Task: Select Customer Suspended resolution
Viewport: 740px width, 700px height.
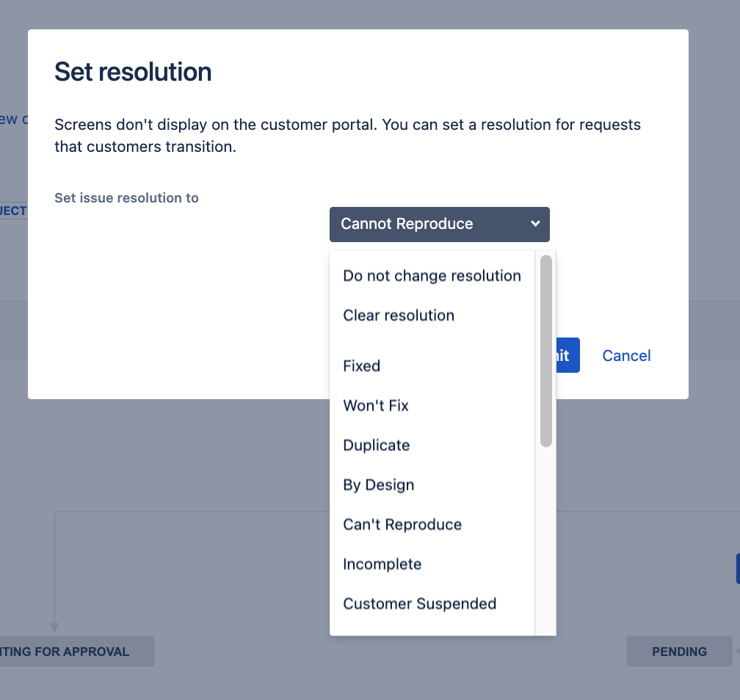Action: click(x=419, y=603)
